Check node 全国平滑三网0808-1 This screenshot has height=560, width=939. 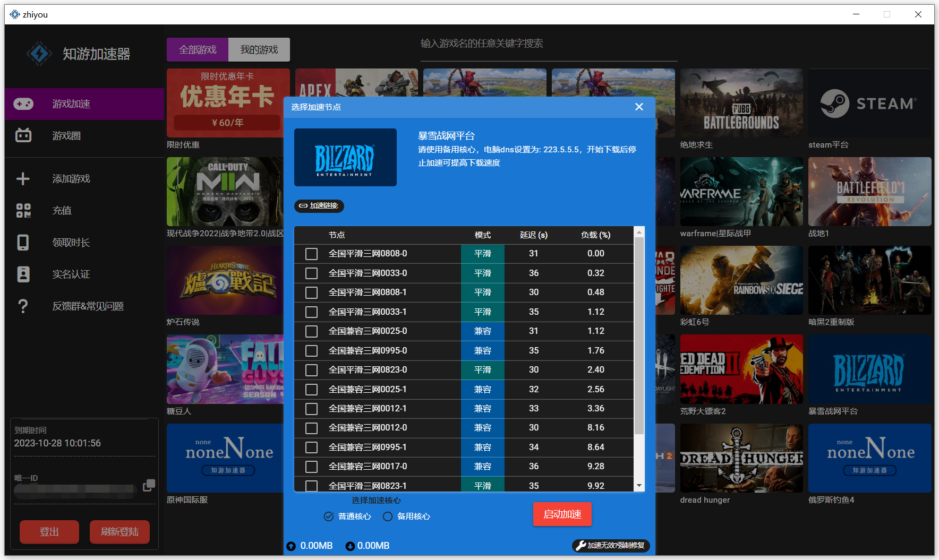(311, 293)
